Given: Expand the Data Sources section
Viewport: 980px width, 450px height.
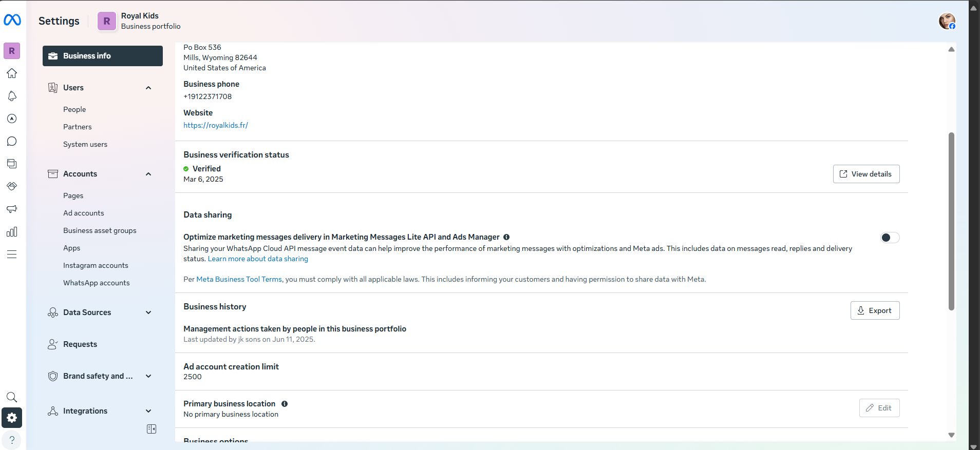Looking at the screenshot, I should 148,312.
